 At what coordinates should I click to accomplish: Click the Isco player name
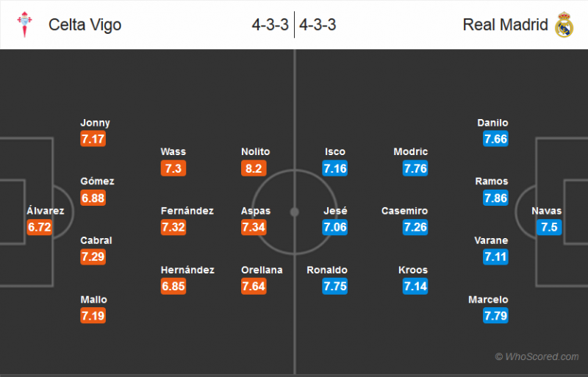(335, 152)
